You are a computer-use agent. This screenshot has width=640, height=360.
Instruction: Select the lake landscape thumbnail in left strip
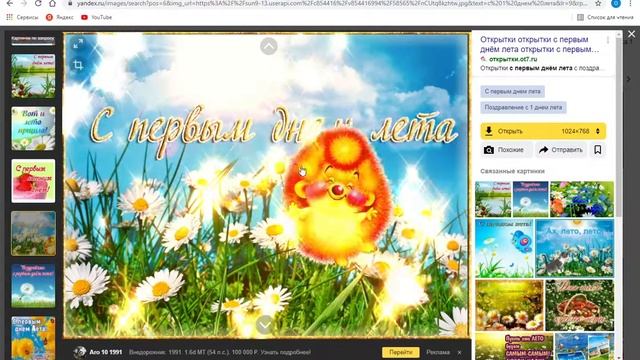tap(33, 76)
